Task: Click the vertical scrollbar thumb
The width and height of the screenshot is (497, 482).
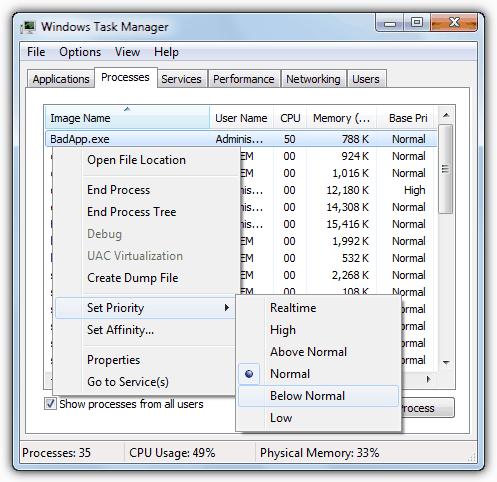Action: click(446, 169)
